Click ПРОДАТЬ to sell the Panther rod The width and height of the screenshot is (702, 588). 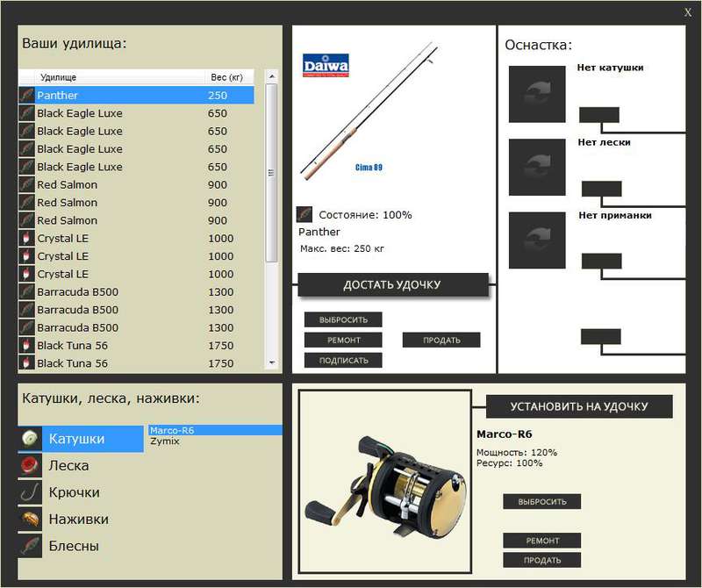click(441, 340)
